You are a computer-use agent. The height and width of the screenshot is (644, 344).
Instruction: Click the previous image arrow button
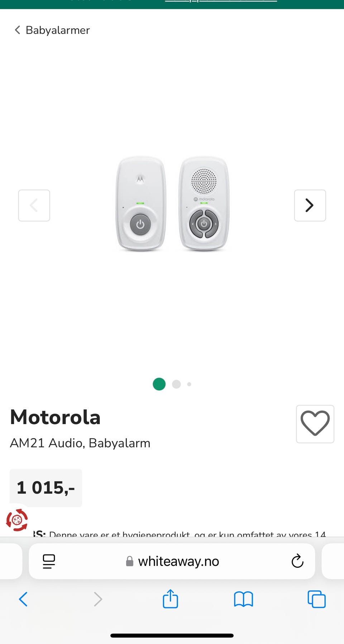(x=34, y=205)
